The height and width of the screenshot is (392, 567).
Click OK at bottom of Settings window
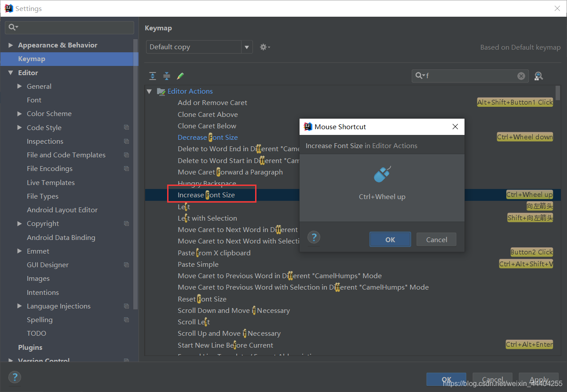(446, 380)
